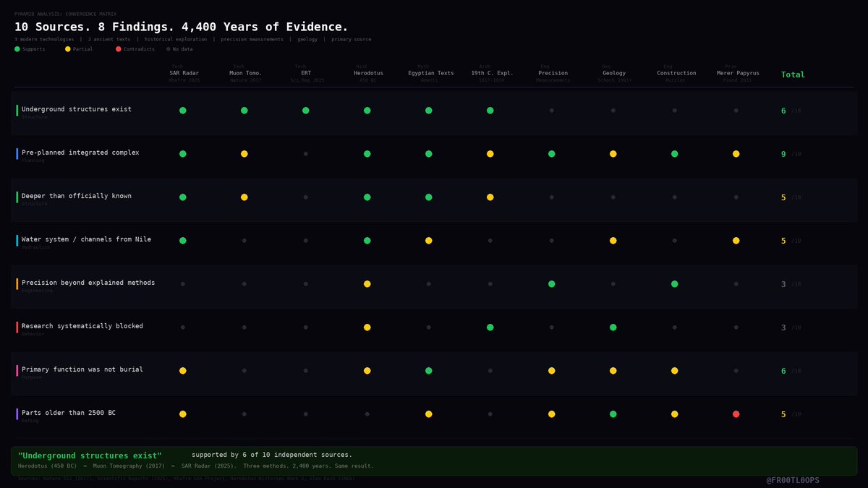This screenshot has width=868, height=488.
Task: Click 'Water system / channels from Nile' label
Action: point(86,239)
